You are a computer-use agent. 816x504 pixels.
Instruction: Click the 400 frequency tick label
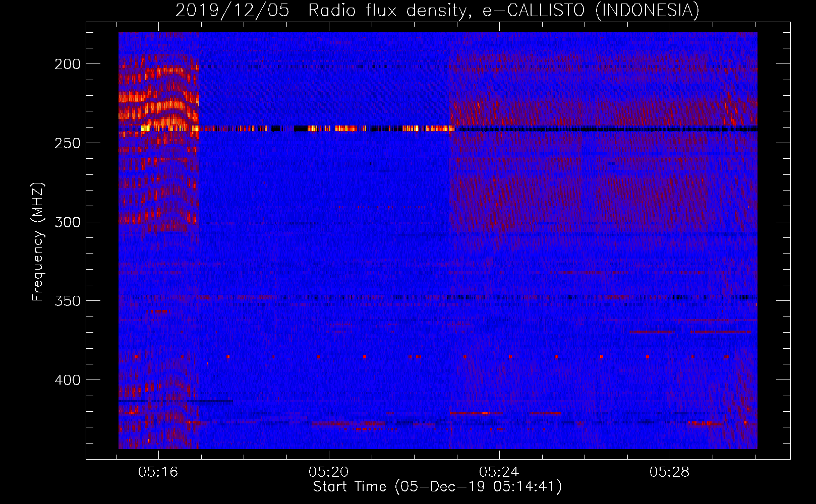pyautogui.click(x=68, y=380)
